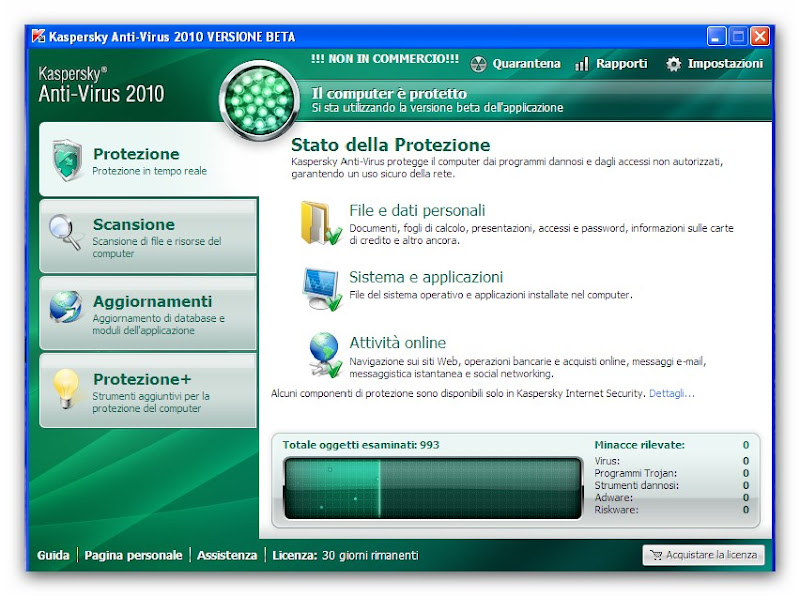This screenshot has height=596, width=800.
Task: Open Sistema e applicazioni heading
Action: (x=426, y=277)
